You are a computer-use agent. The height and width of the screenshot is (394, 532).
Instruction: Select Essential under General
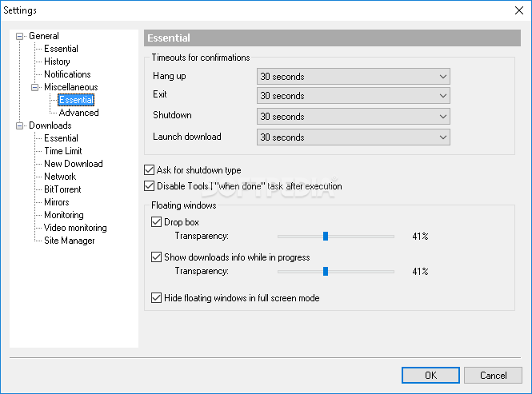click(61, 49)
